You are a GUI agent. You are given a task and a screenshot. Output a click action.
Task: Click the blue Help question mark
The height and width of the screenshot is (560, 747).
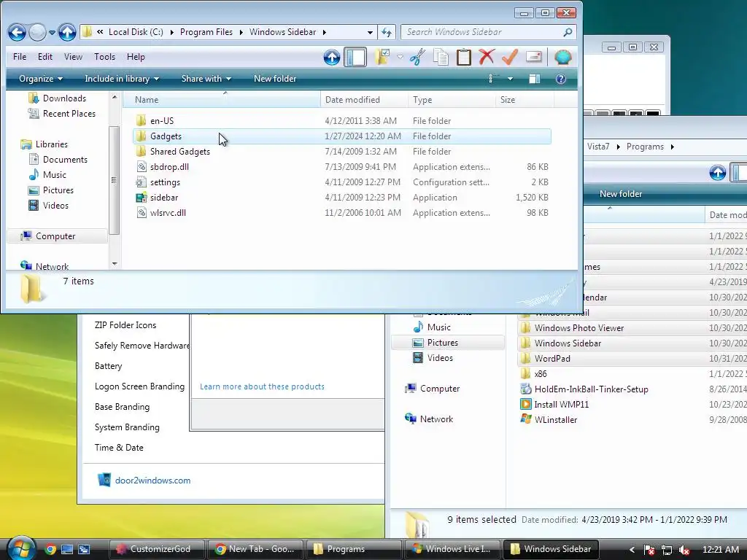(561, 79)
